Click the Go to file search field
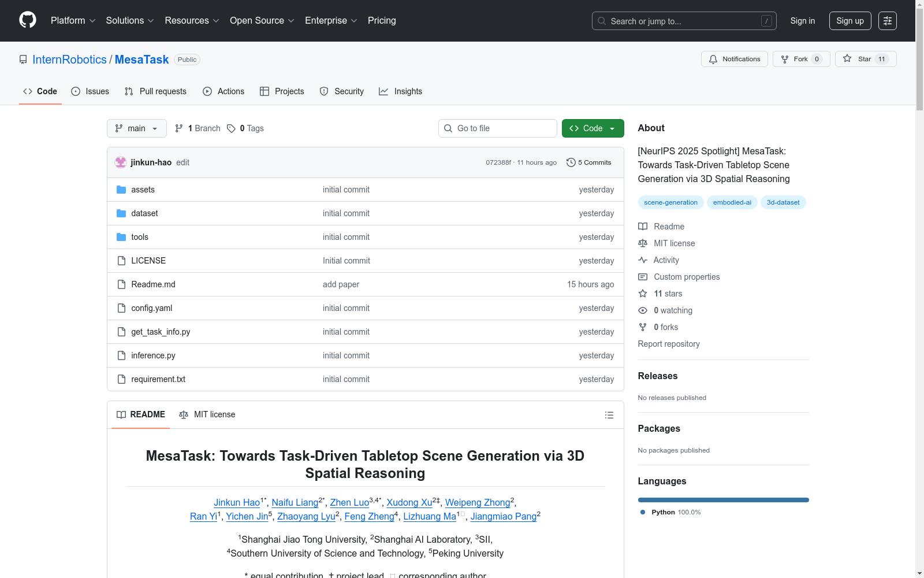The image size is (924, 578). 498,128
